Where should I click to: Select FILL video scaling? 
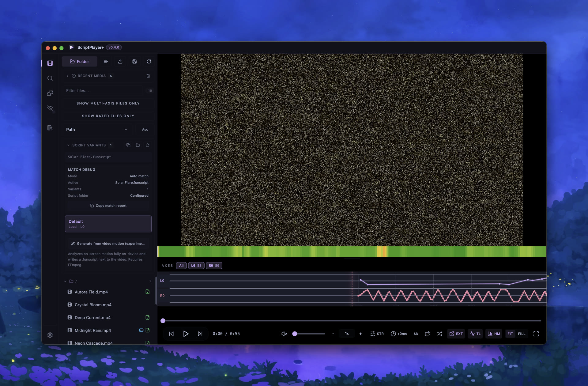pos(522,334)
